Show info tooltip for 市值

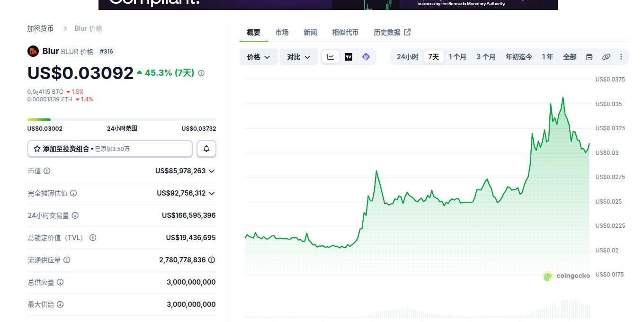point(47,171)
